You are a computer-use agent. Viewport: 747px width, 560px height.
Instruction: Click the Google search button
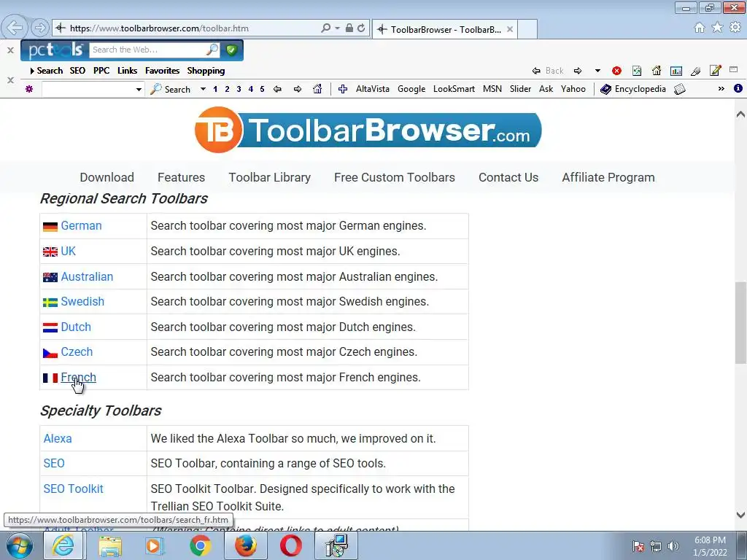(x=411, y=89)
